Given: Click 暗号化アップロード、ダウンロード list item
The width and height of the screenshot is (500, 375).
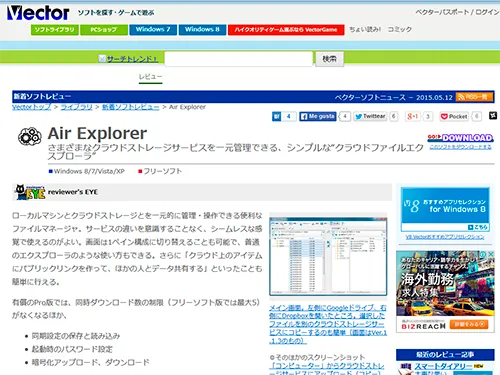Looking at the screenshot, I should 90,362.
